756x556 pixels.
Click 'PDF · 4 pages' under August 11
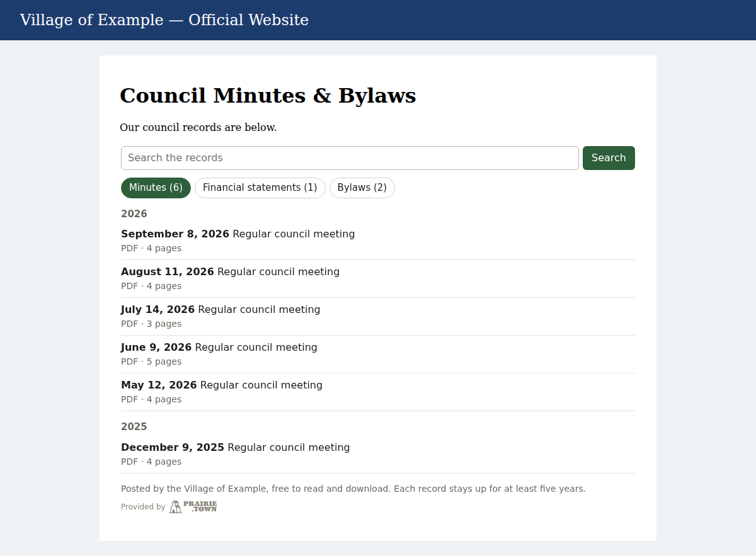pyautogui.click(x=151, y=287)
